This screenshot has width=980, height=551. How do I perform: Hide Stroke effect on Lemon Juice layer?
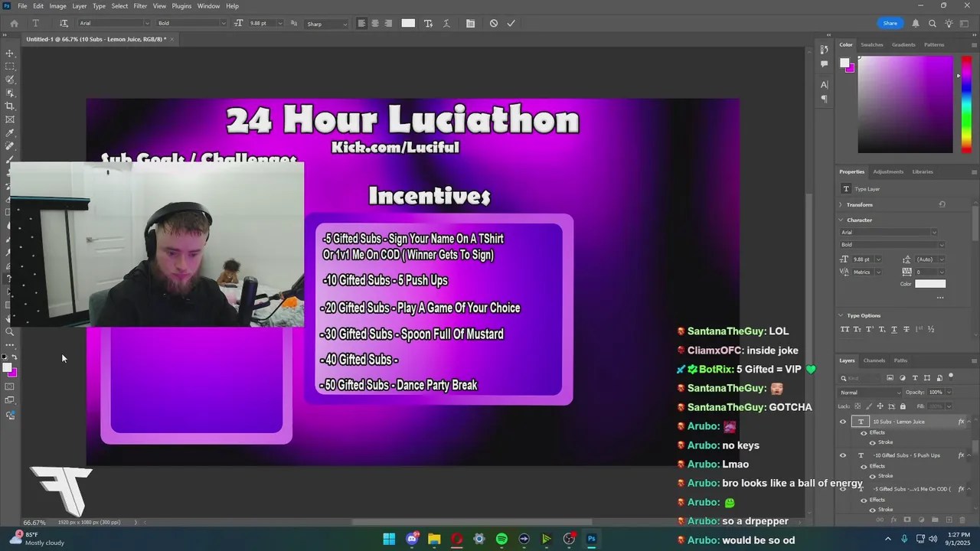[872, 442]
